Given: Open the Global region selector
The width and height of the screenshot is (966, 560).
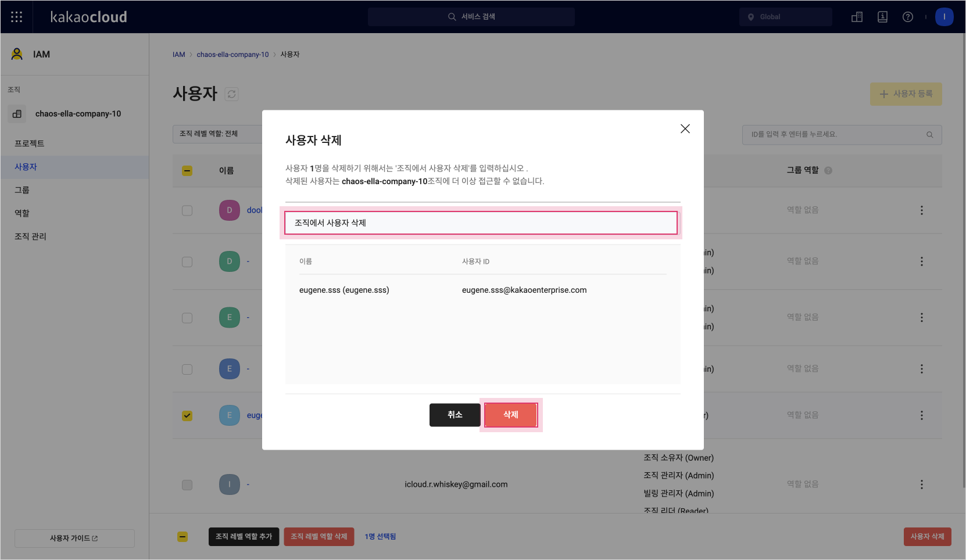Looking at the screenshot, I should [x=785, y=17].
